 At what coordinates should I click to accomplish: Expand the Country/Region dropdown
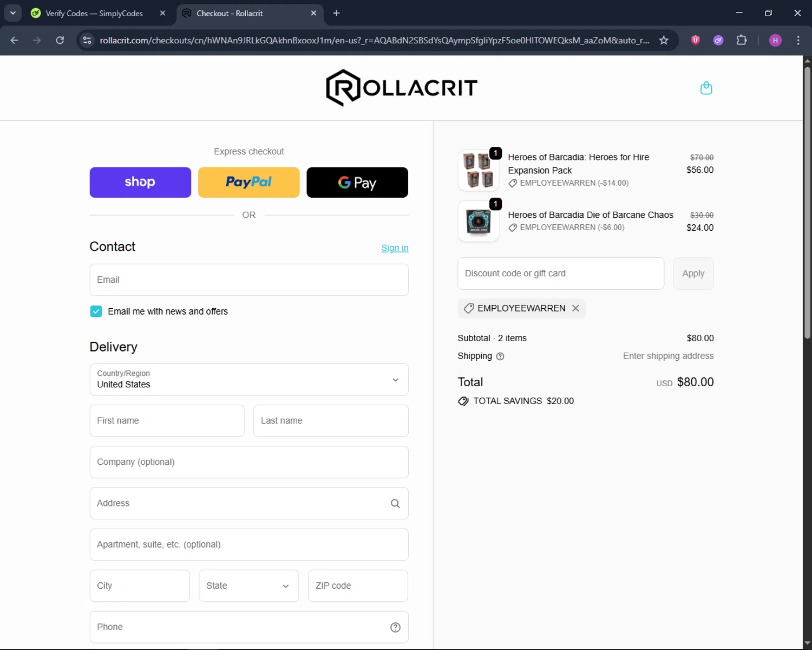pyautogui.click(x=249, y=380)
